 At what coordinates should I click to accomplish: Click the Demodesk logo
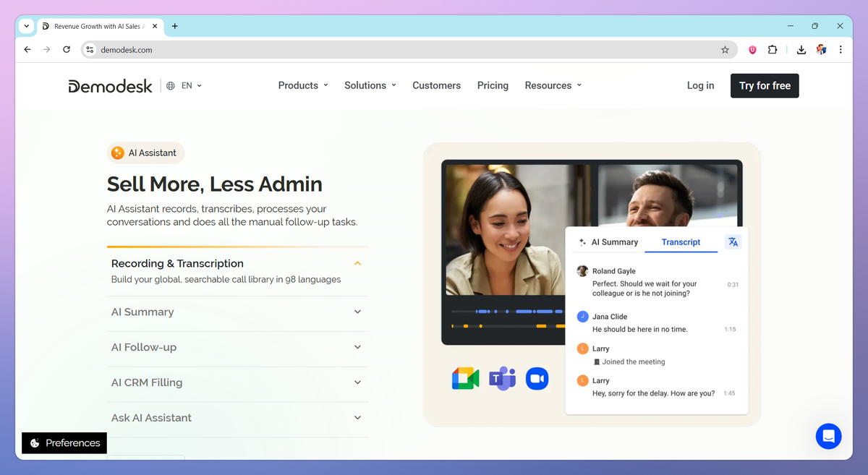[109, 85]
